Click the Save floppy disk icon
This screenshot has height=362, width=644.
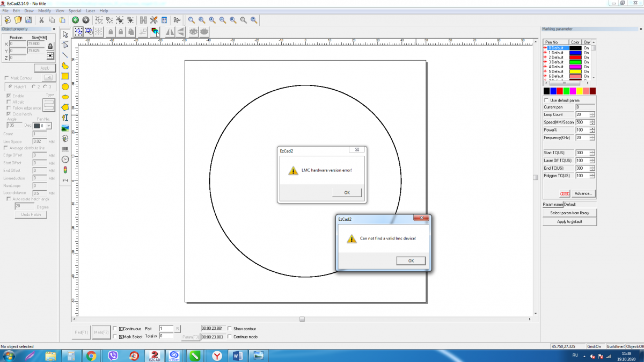click(x=28, y=20)
